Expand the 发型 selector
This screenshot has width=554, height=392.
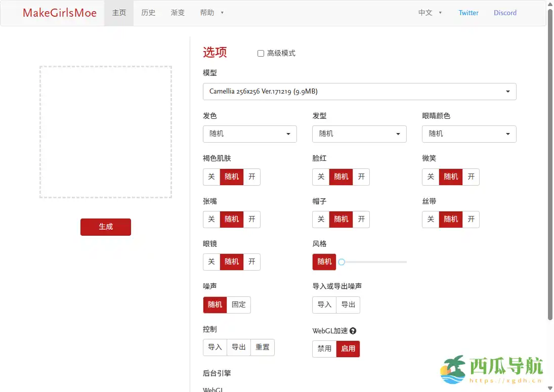click(359, 134)
